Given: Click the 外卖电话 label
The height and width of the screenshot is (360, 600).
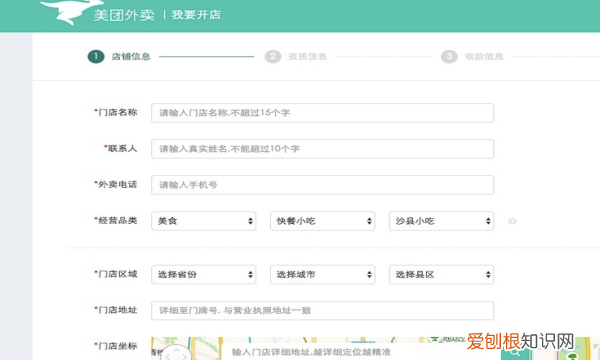Looking at the screenshot, I should coord(116,184).
